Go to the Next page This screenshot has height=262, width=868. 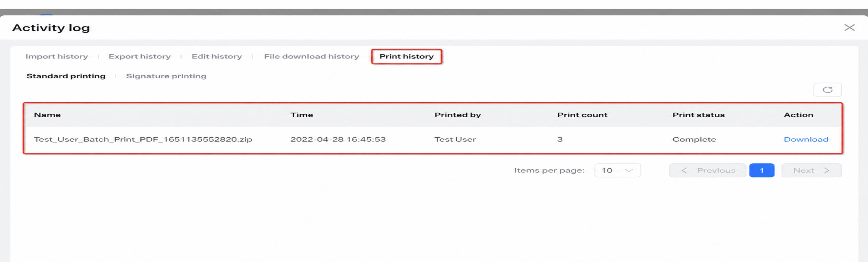[x=811, y=170]
